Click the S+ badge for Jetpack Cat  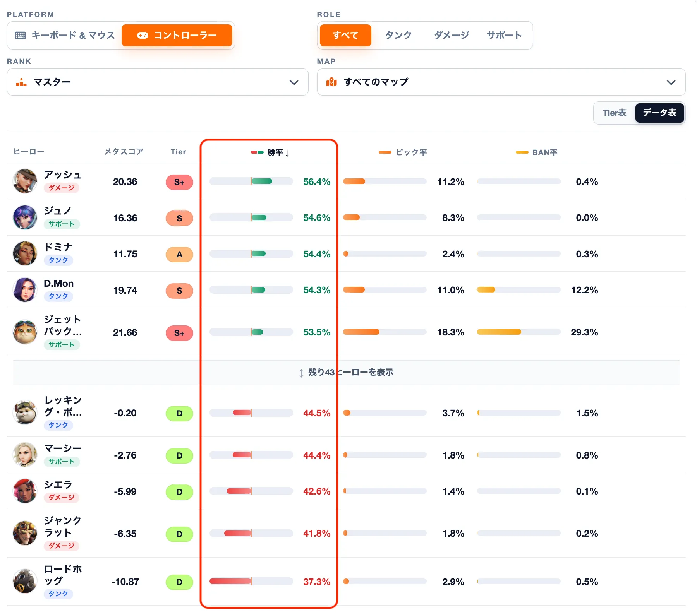(179, 333)
